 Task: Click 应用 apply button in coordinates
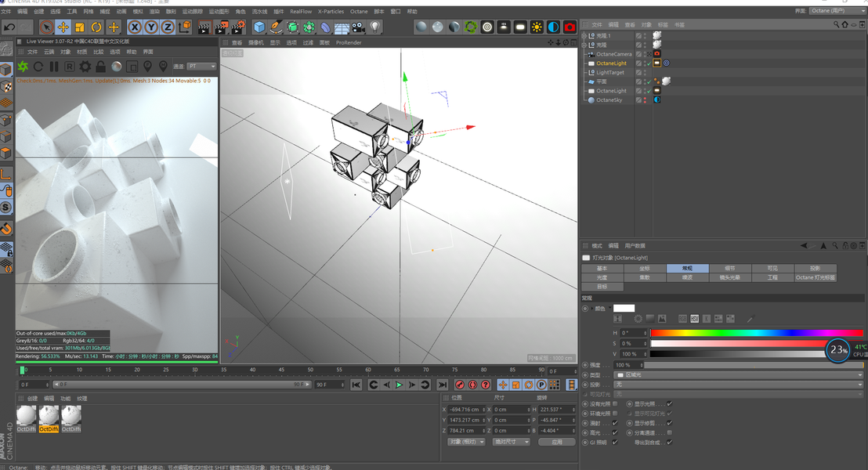click(x=556, y=442)
